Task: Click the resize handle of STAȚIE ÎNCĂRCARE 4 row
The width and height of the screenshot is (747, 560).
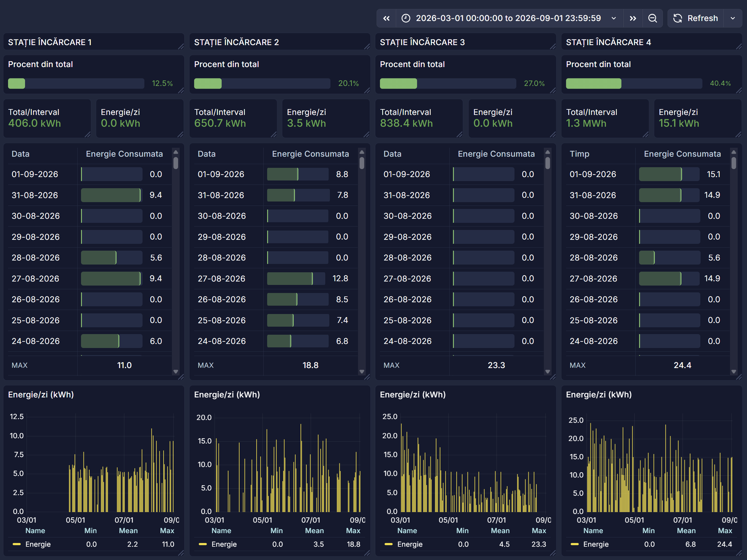Action: 739,46
